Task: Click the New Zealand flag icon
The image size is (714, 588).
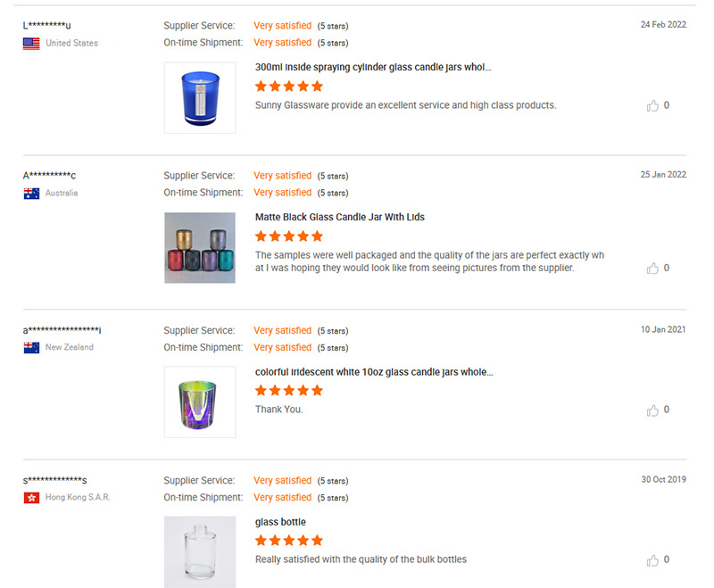Action: coord(29,347)
